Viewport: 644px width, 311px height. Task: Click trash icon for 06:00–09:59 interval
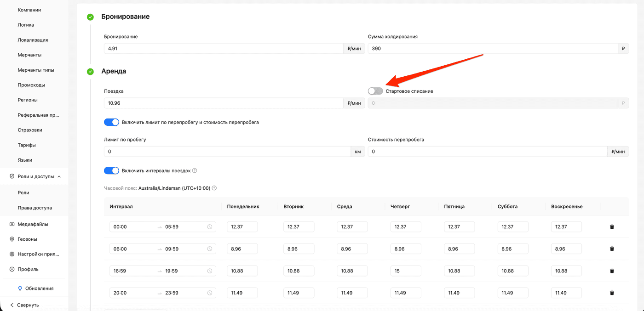(x=612, y=249)
